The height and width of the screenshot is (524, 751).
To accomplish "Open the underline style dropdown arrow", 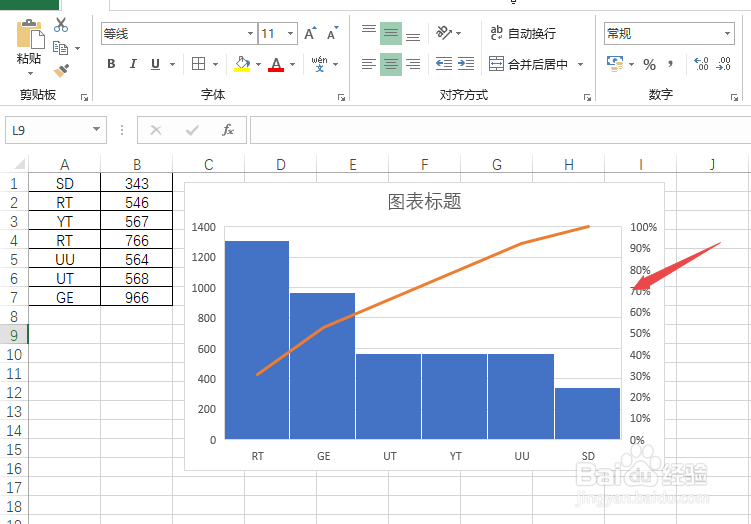I will pos(172,64).
